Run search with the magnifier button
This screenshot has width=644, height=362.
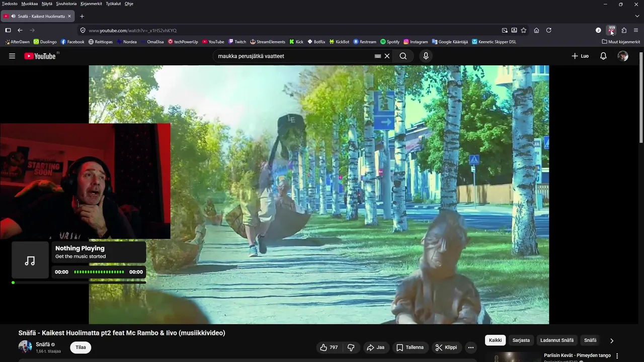click(x=403, y=56)
